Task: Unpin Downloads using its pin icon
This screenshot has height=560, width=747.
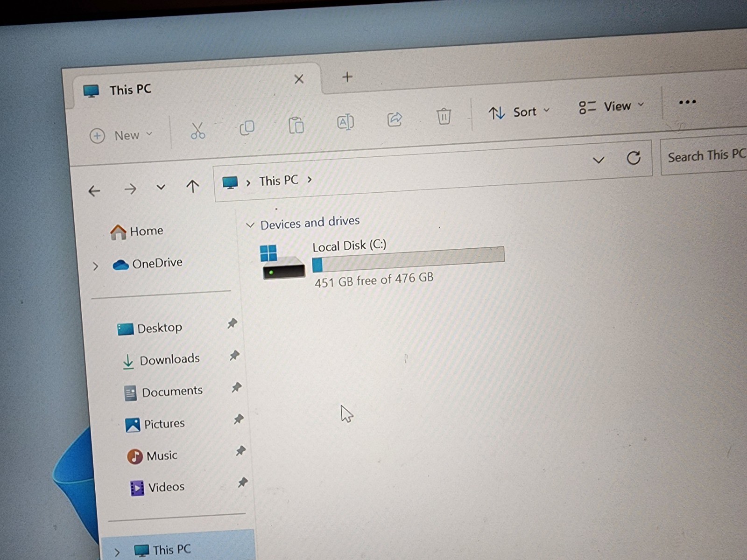Action: pos(234,356)
